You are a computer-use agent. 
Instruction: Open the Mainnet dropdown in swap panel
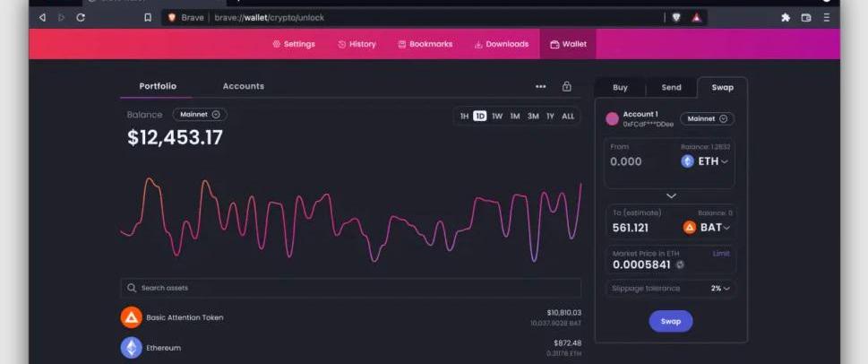coord(708,119)
